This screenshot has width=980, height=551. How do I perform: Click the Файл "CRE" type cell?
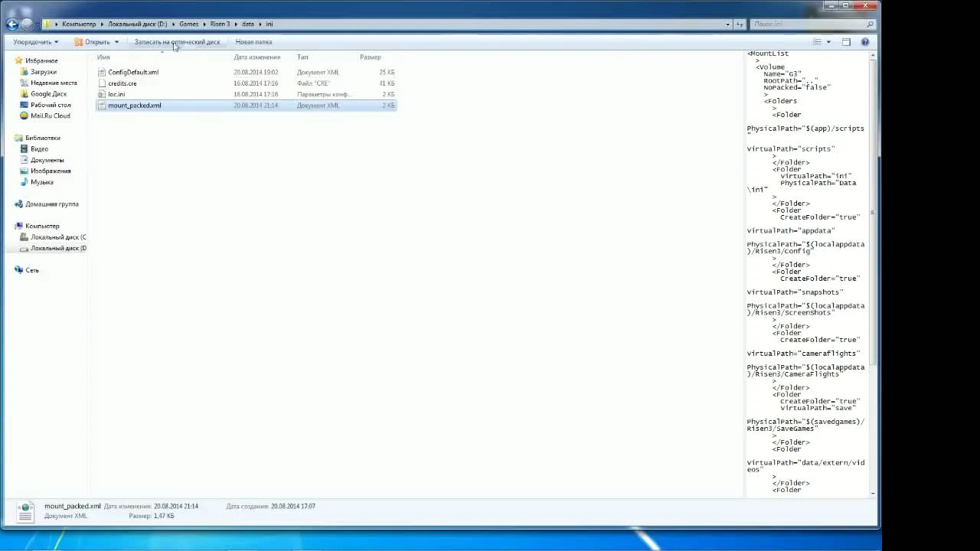point(313,83)
